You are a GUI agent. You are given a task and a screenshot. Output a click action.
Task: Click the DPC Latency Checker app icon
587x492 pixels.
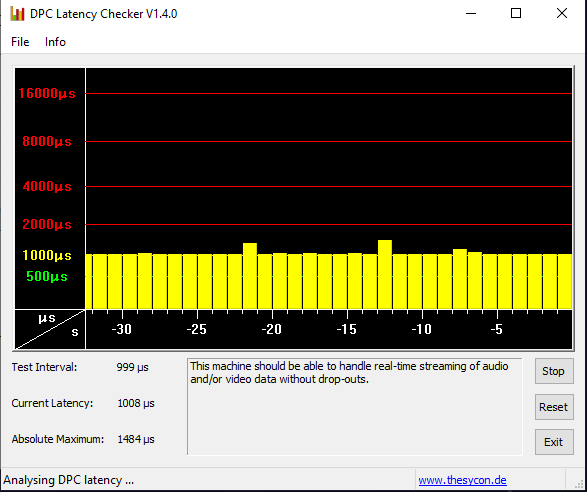[17, 14]
